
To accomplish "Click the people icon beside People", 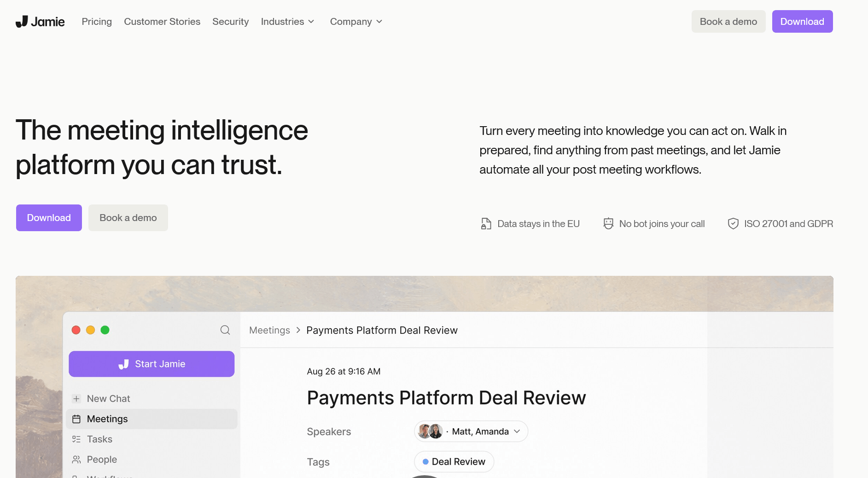I will (x=76, y=460).
